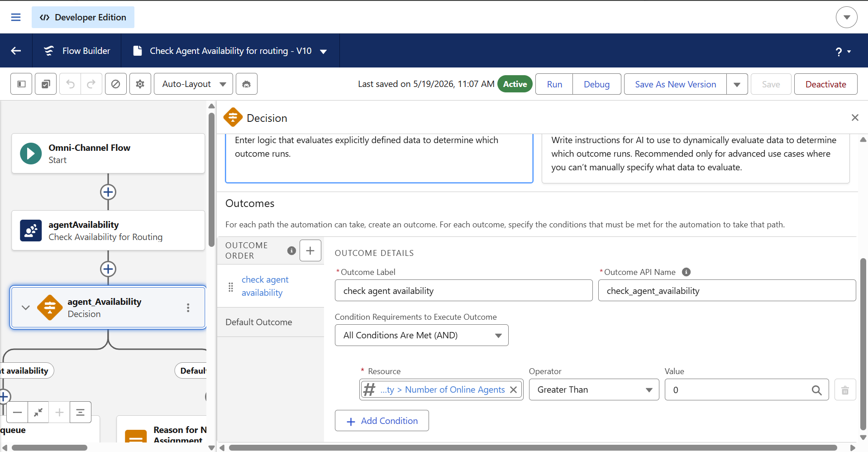The width and height of the screenshot is (868, 452).
Task: Open the Auto-Layout dropdown
Action: click(193, 84)
